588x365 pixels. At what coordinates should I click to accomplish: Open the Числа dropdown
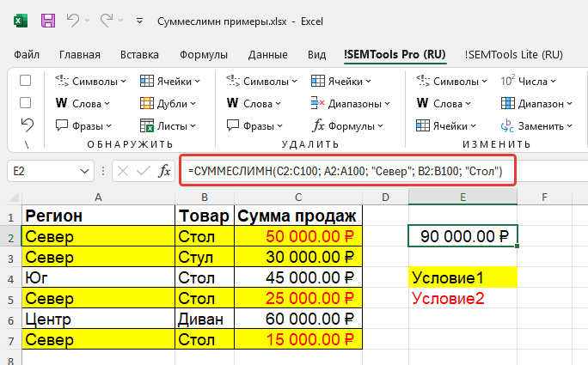(529, 81)
